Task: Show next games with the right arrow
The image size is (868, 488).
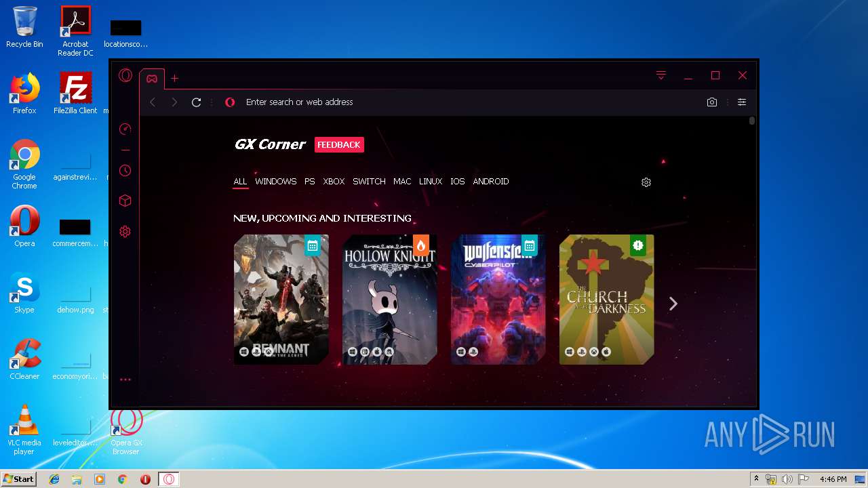Action: (673, 304)
